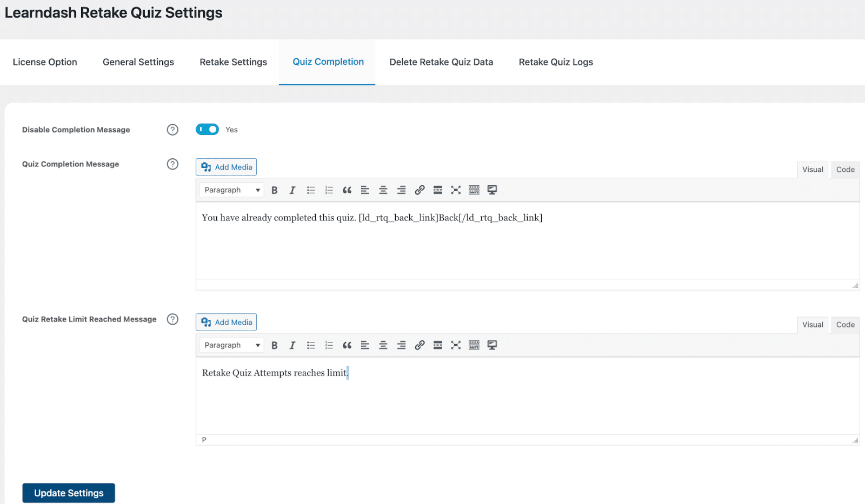Screen dimensions: 865x504
Task: Toggle italic in Retake Limit Reached Message editor
Action: coord(292,345)
